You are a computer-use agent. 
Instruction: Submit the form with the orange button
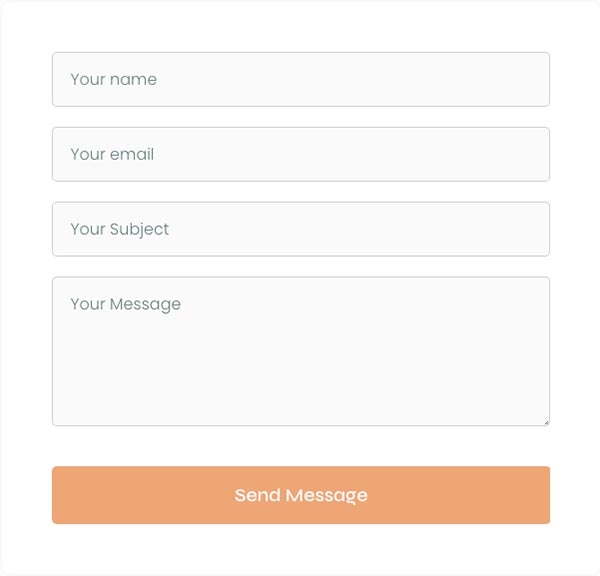click(x=300, y=495)
